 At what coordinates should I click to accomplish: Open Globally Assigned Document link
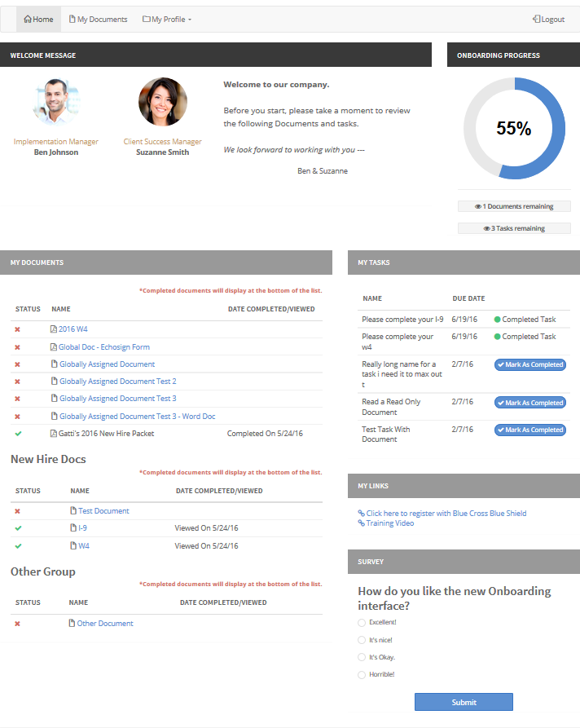(108, 364)
